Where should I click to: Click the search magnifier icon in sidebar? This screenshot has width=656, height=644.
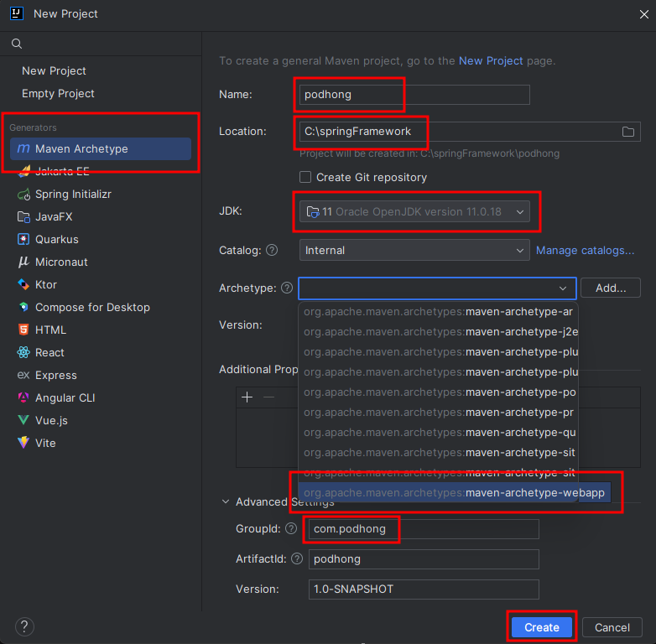pyautogui.click(x=17, y=44)
